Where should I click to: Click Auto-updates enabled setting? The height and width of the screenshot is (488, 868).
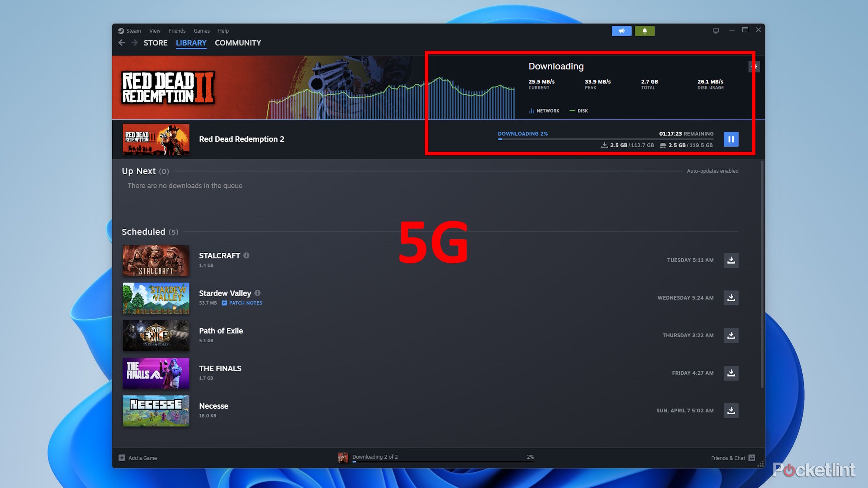pyautogui.click(x=712, y=171)
